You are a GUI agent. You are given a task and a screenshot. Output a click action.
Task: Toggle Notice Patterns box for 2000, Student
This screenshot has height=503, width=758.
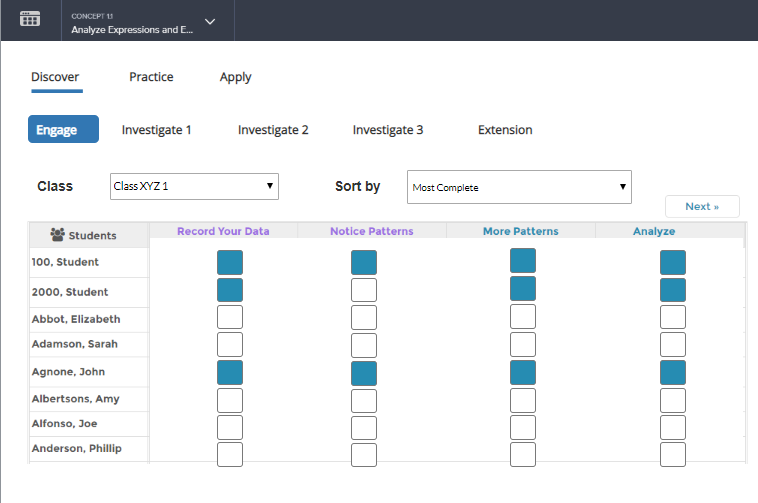[x=364, y=290]
